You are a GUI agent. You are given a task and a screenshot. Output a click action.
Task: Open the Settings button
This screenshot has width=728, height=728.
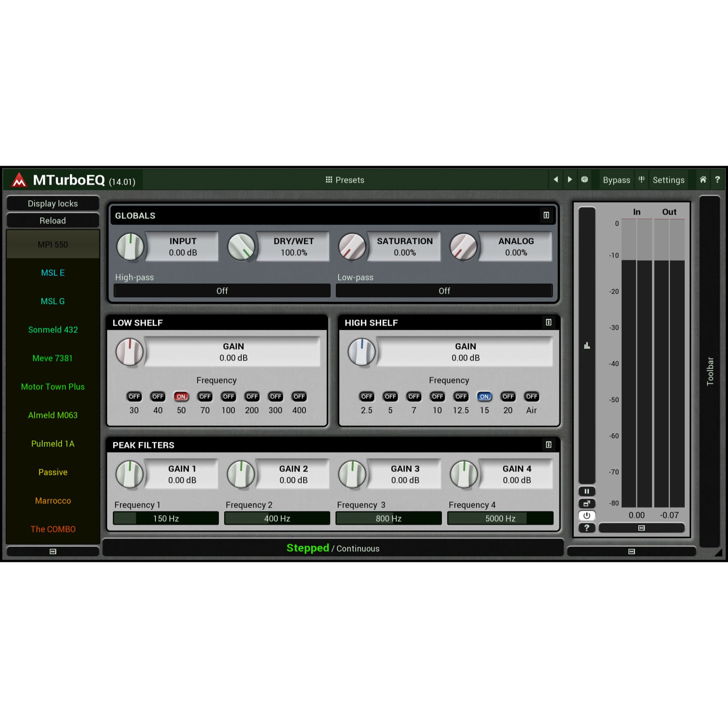pyautogui.click(x=668, y=180)
